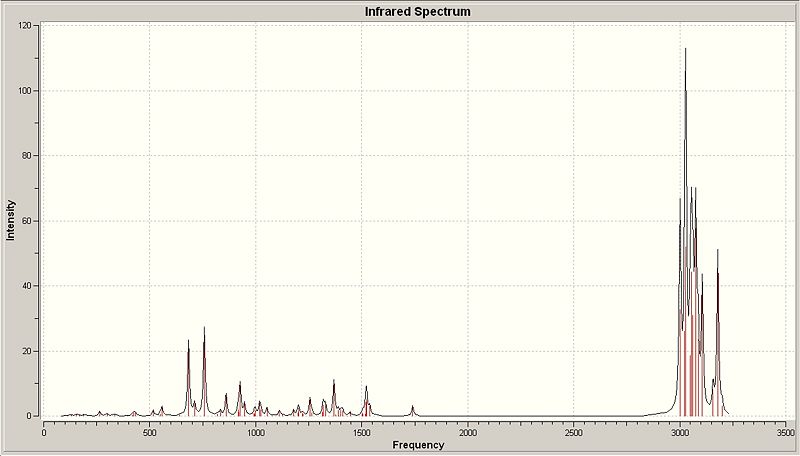Image resolution: width=800 pixels, height=456 pixels.
Task: Click the 120 tick on Intensity axis
Action: click(26, 25)
